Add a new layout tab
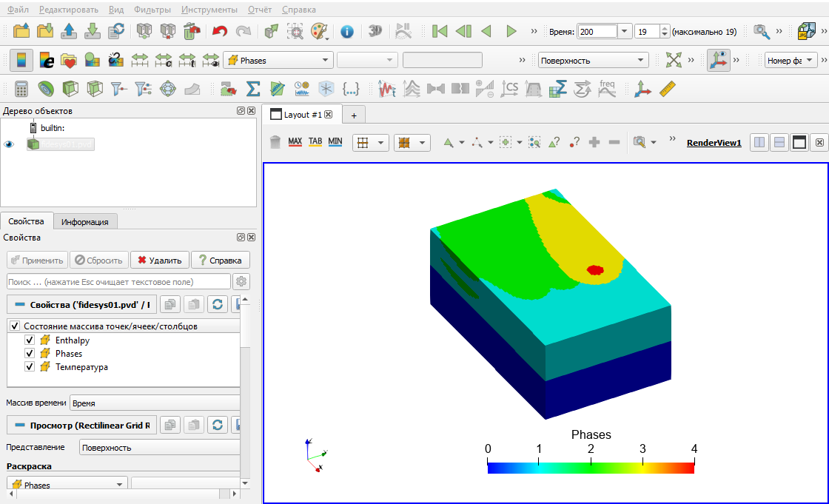 (354, 115)
